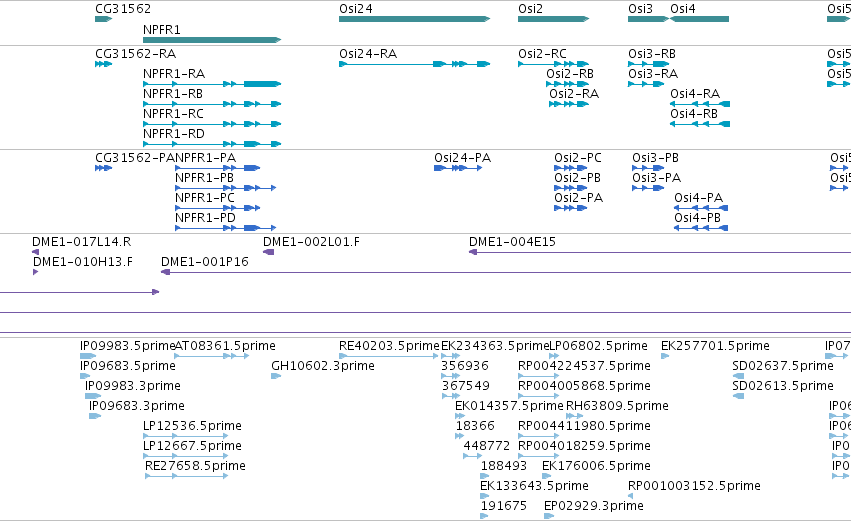Image resolution: width=851 pixels, height=521 pixels.
Task: Click the EK014357.5prime label
Action: [509, 406]
